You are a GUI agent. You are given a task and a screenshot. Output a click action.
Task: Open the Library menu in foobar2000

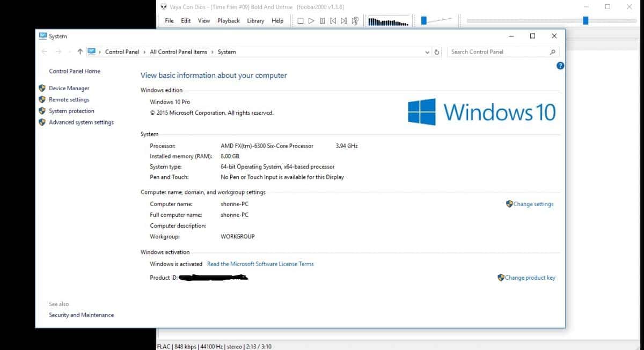click(x=255, y=21)
